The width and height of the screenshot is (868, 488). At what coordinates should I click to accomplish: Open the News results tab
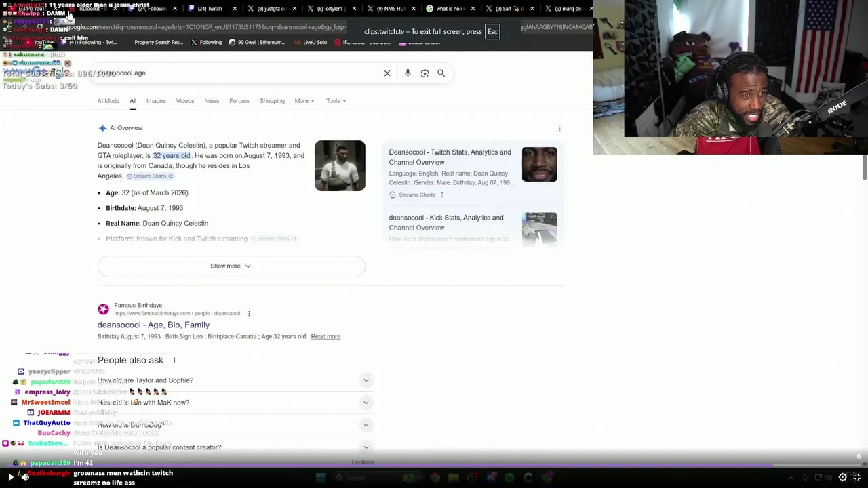pos(212,101)
